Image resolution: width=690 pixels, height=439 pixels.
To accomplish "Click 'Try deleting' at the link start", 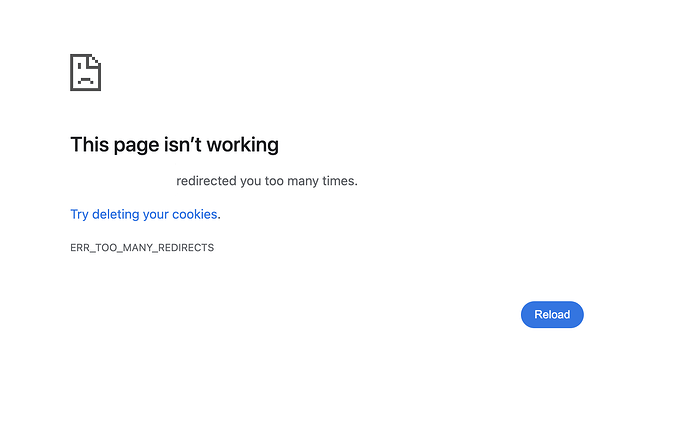I will point(104,214).
